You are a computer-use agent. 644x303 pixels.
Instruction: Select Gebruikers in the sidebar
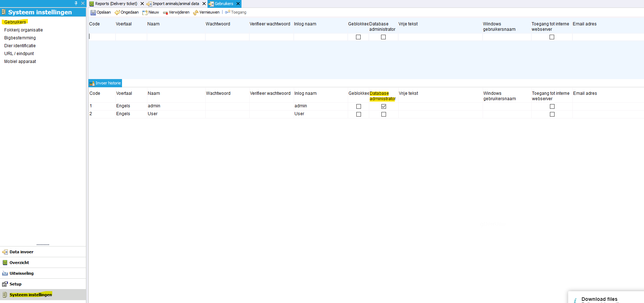(x=15, y=22)
